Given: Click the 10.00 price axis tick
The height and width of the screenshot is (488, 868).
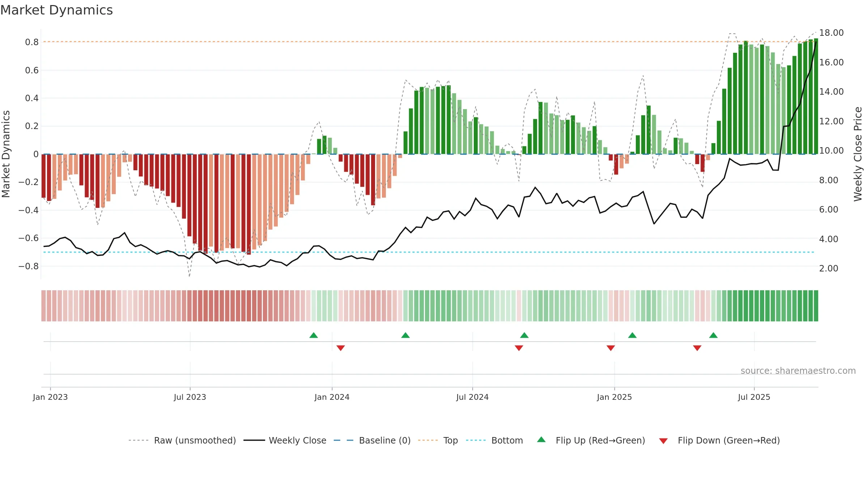Looking at the screenshot, I should click(x=831, y=151).
